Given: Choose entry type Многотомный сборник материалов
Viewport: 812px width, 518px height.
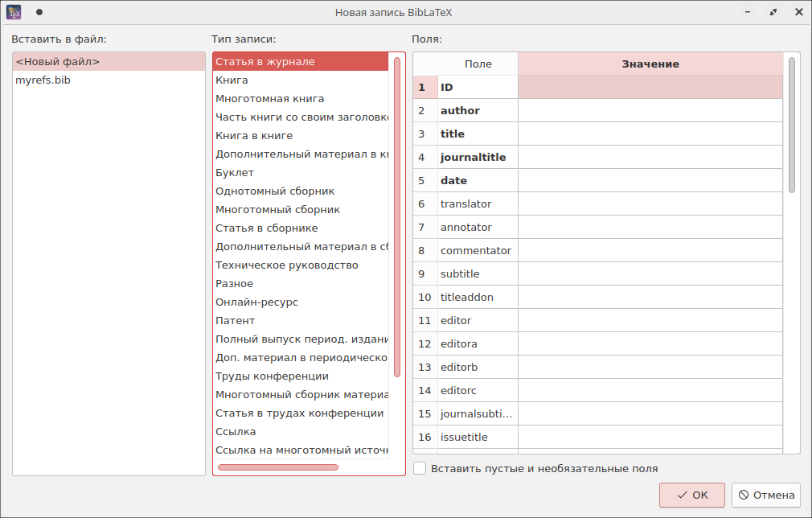Looking at the screenshot, I should pyautogui.click(x=301, y=395).
